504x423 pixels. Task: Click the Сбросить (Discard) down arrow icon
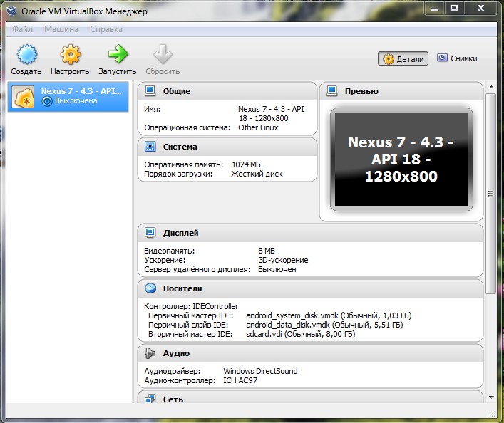[x=163, y=54]
